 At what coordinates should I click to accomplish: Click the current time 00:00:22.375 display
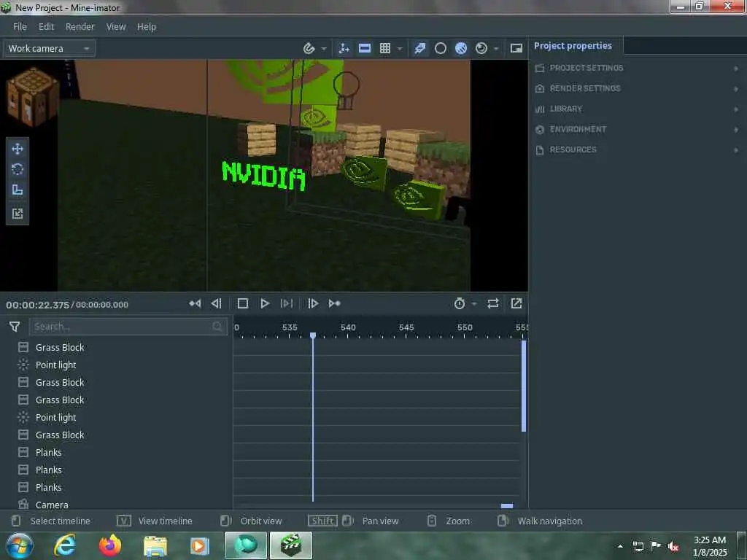[x=38, y=305]
